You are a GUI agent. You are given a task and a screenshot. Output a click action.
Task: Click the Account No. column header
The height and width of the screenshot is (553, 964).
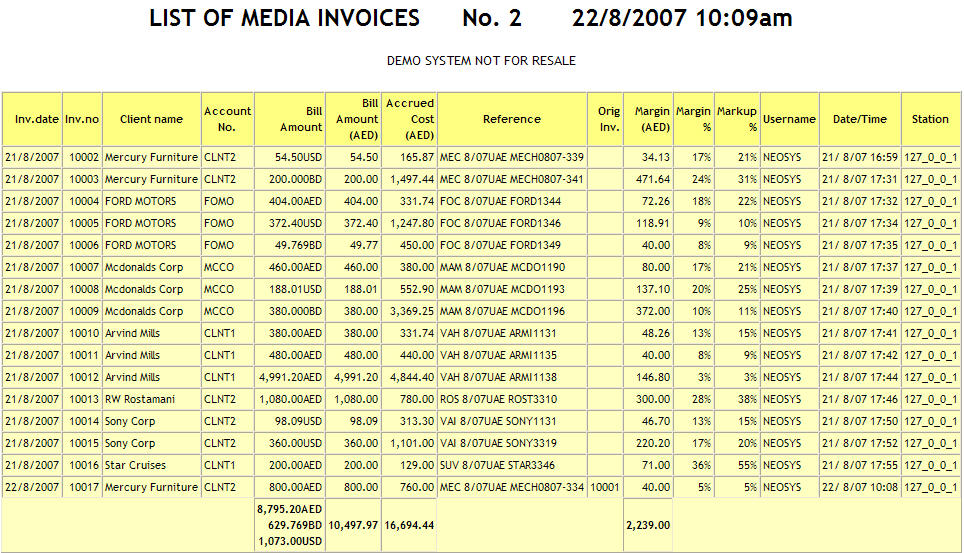227,119
